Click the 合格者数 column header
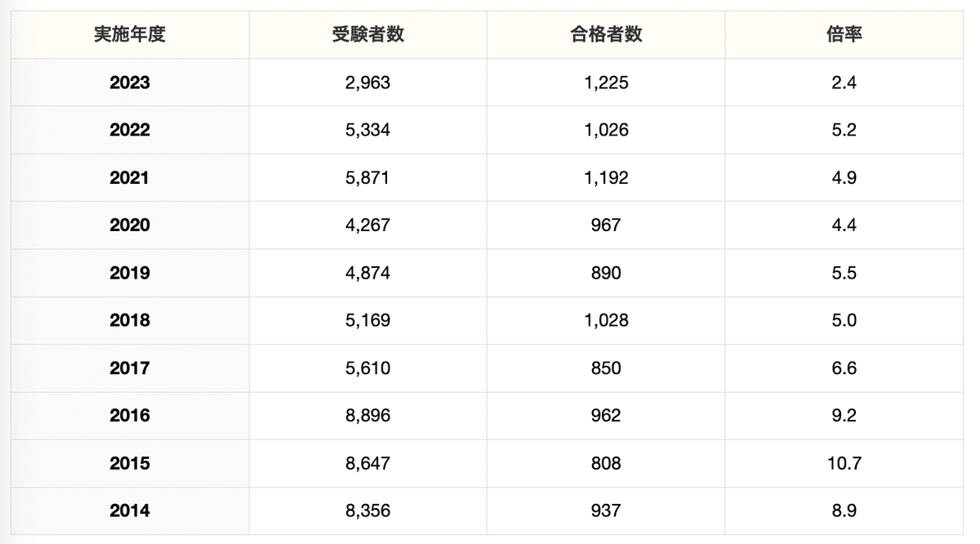The height and width of the screenshot is (544, 980). pyautogui.click(x=606, y=35)
